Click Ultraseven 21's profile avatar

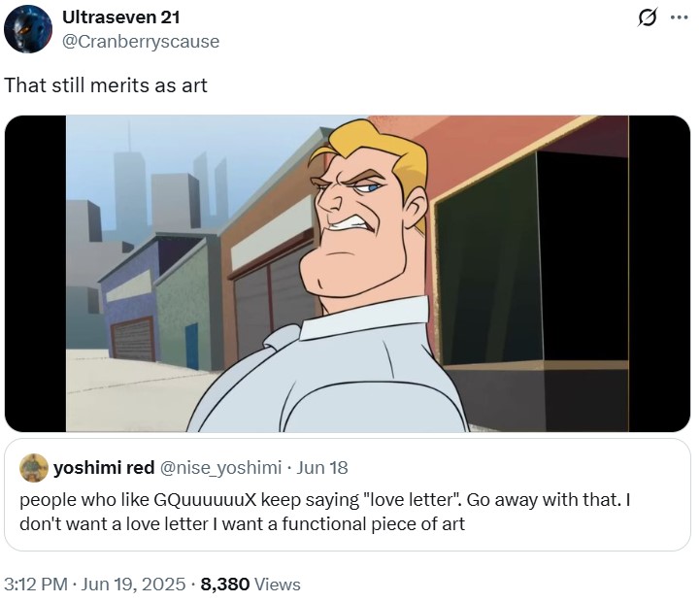[x=27, y=29]
